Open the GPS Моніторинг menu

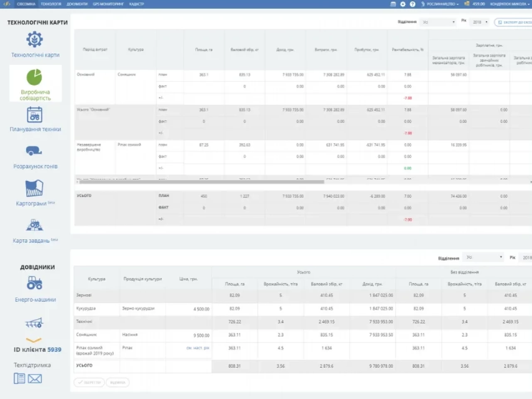[108, 4]
